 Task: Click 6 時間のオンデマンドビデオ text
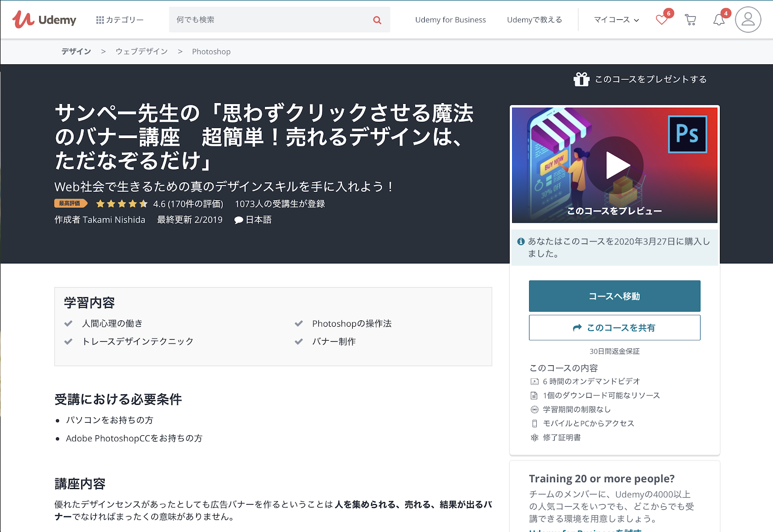[x=591, y=382]
